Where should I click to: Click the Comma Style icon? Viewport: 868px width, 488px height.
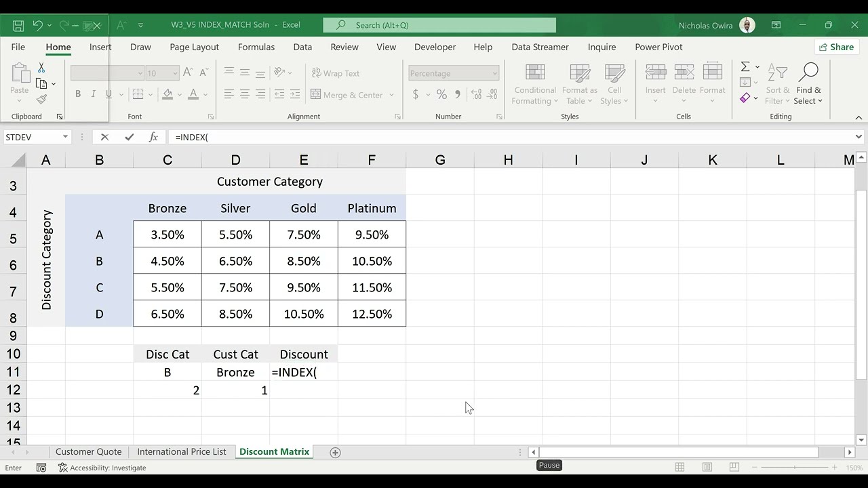pos(458,95)
